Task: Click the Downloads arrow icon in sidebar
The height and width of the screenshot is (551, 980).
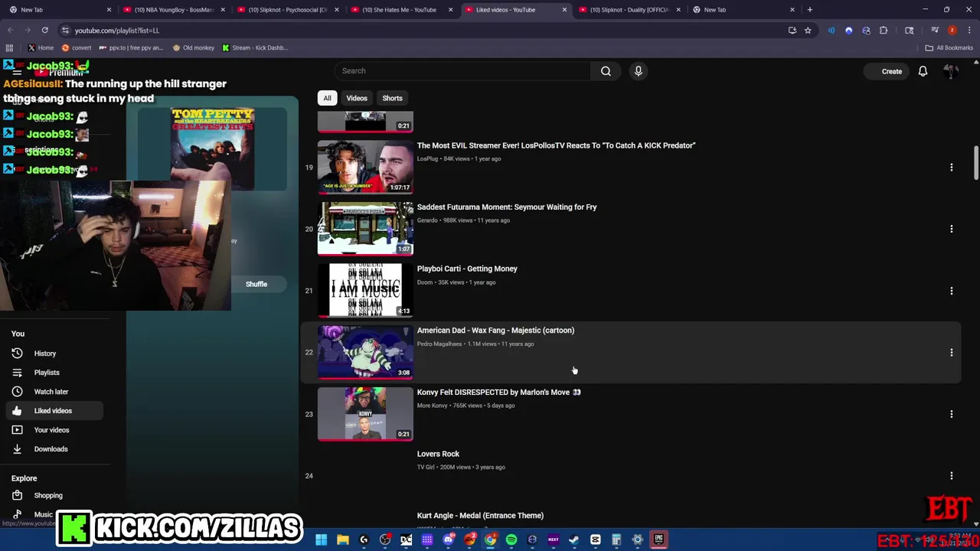Action: click(17, 449)
